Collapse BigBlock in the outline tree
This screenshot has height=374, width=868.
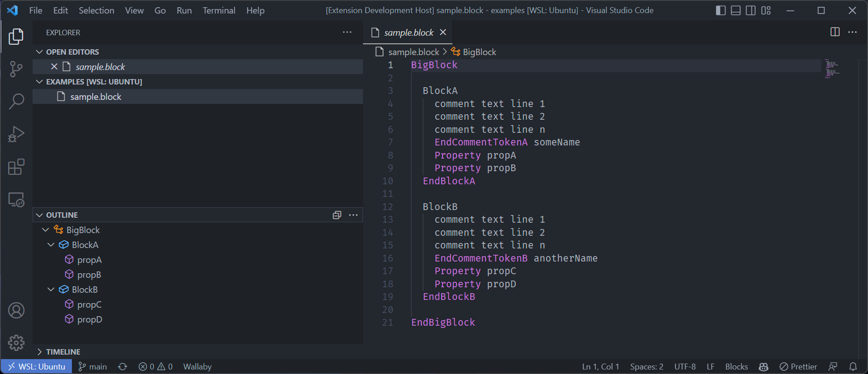tap(45, 230)
